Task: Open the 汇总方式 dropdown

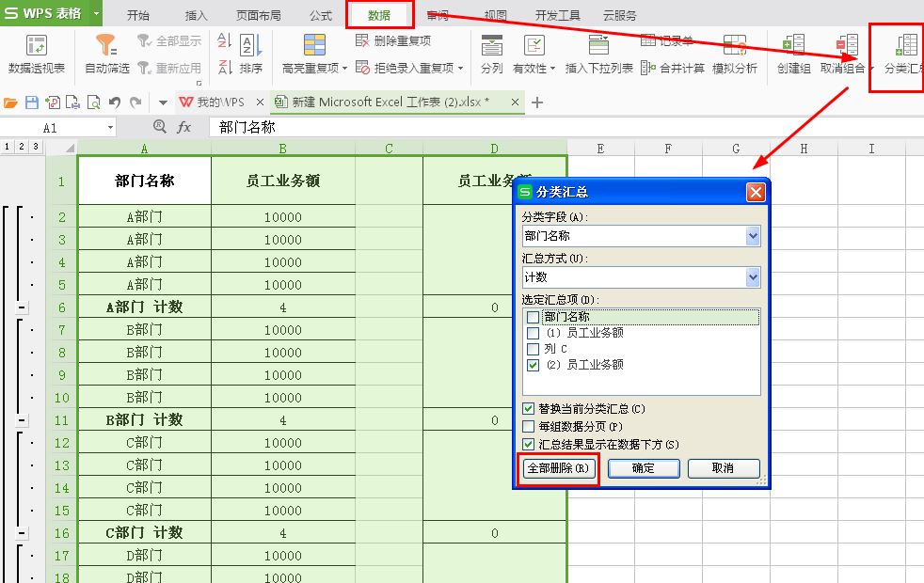Action: [753, 277]
